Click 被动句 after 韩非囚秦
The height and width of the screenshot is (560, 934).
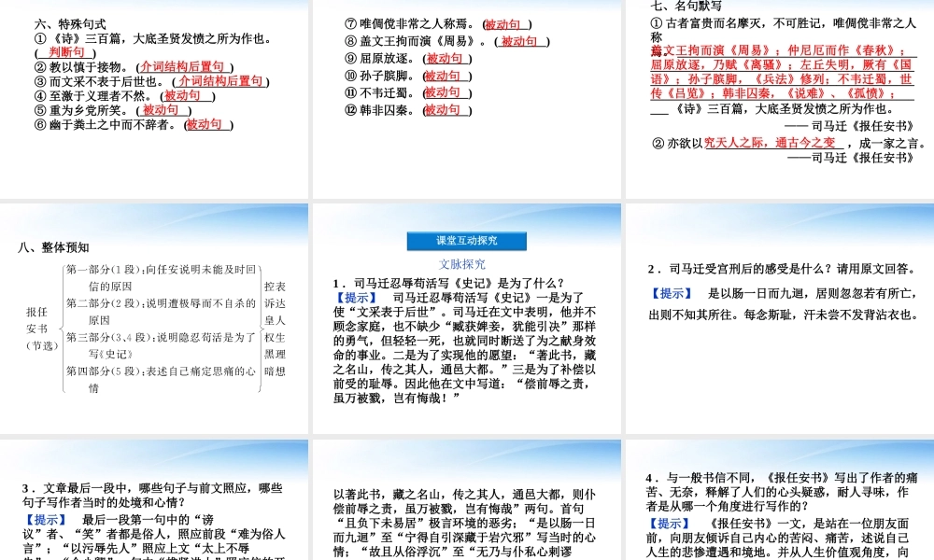(x=442, y=109)
